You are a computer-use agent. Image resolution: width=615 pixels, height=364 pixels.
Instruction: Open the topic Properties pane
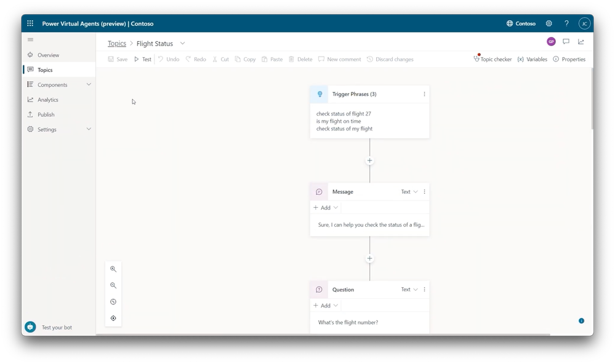pos(569,59)
